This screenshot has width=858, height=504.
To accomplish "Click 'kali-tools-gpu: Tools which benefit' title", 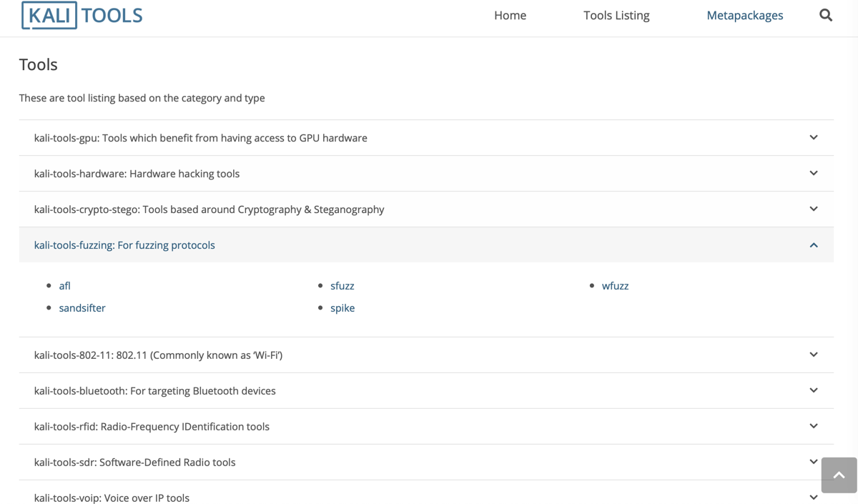I will coord(201,137).
